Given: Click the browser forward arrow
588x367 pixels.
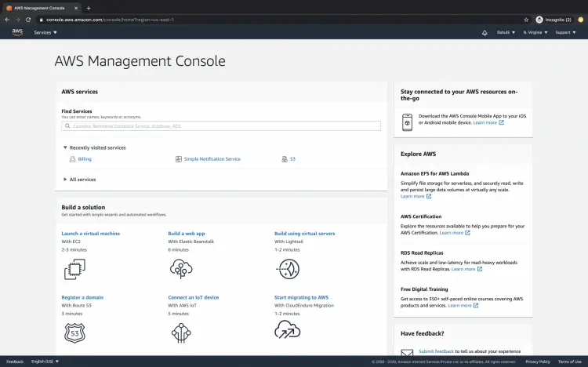Looking at the screenshot, I should point(17,20).
